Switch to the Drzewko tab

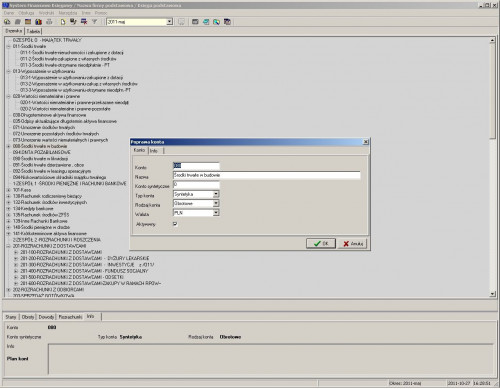pos(14,31)
